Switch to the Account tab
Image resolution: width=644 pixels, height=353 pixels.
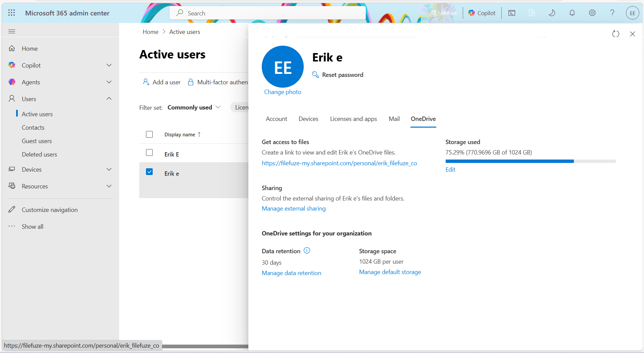(x=277, y=119)
